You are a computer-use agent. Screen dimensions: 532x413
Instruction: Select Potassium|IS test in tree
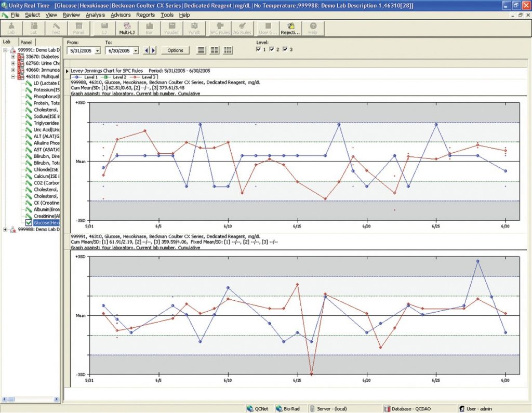click(46, 90)
